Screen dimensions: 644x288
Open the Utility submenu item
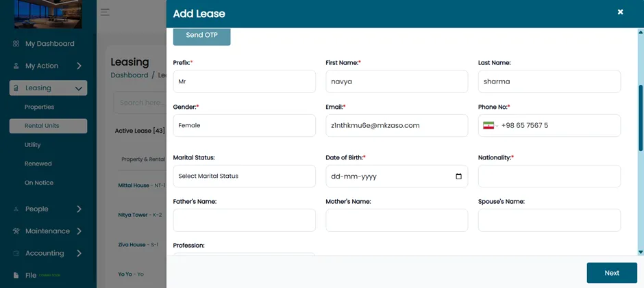[x=32, y=145]
